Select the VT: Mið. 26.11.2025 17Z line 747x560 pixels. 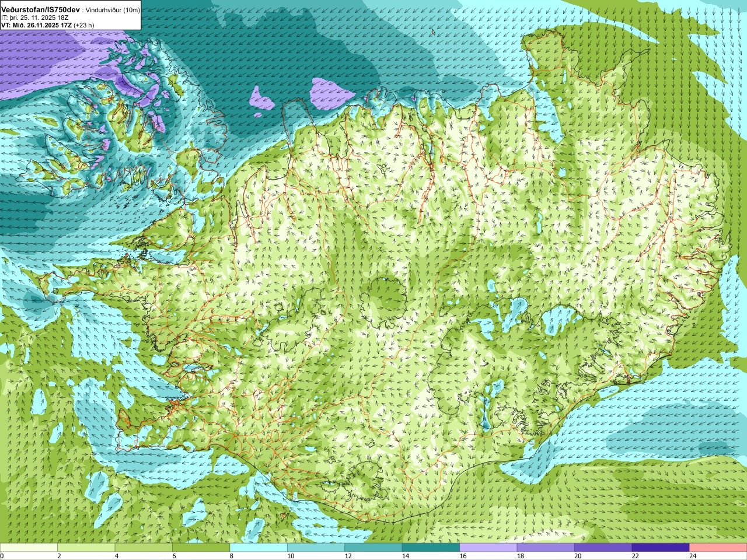tap(37, 25)
